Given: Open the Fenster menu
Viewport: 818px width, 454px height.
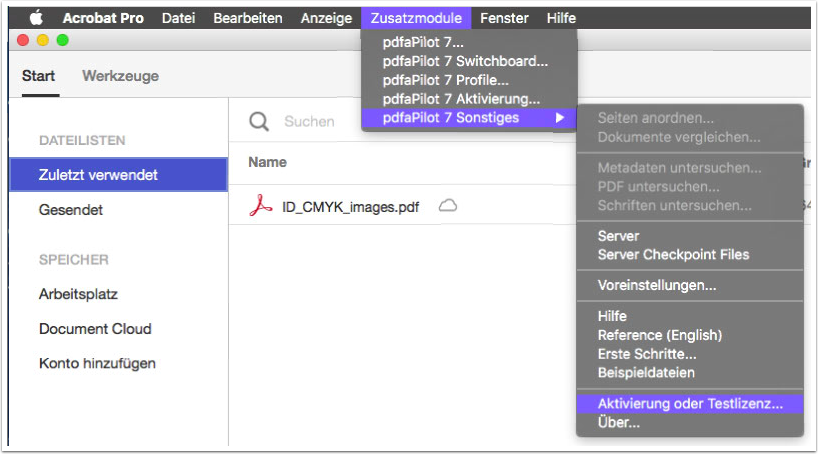Looking at the screenshot, I should (x=504, y=18).
